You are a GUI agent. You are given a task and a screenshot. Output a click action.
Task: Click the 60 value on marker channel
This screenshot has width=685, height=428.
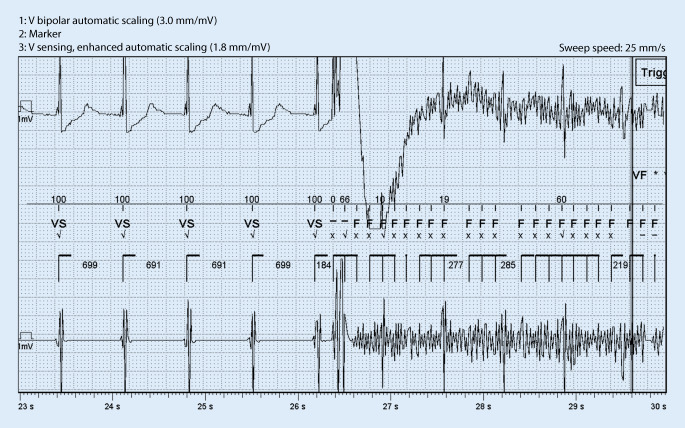coord(562,200)
